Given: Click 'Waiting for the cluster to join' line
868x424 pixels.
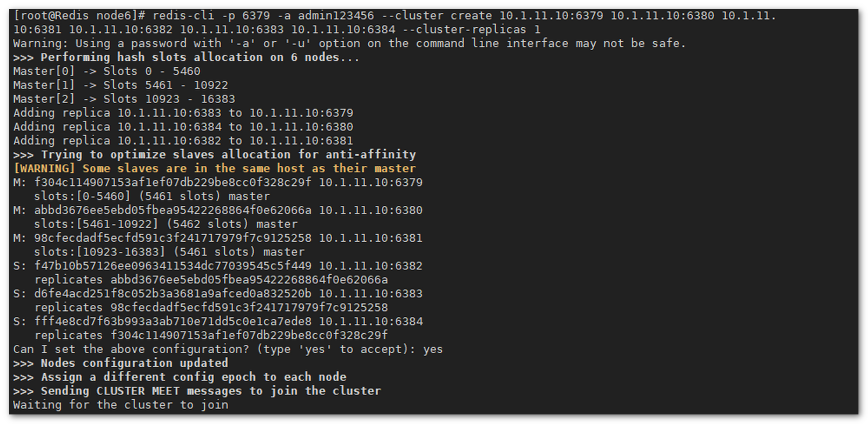Looking at the screenshot, I should (x=121, y=404).
